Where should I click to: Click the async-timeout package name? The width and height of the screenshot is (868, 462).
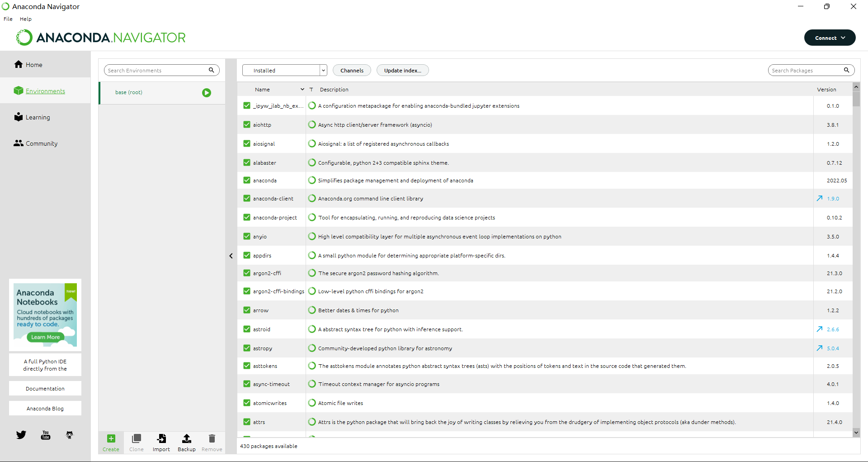[x=271, y=384]
